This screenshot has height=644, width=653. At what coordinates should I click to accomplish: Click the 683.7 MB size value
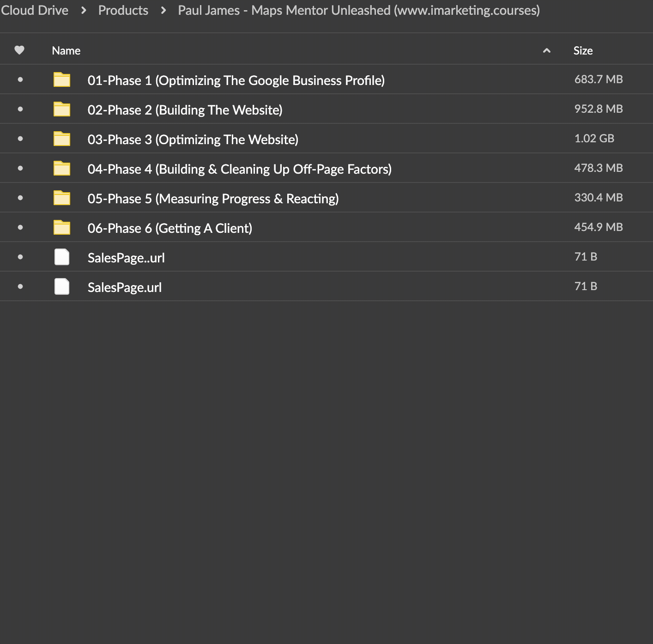(x=599, y=79)
